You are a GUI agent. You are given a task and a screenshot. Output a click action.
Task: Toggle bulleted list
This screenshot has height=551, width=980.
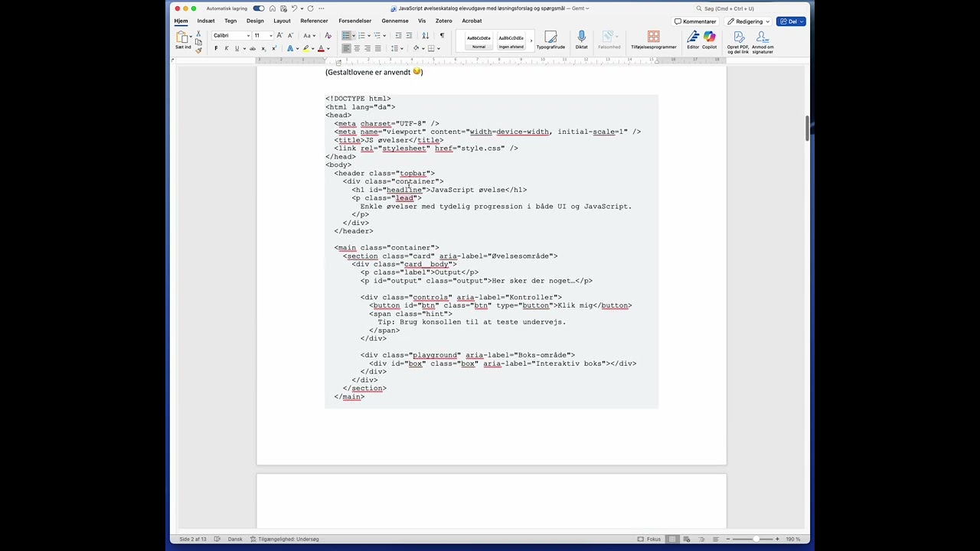346,35
